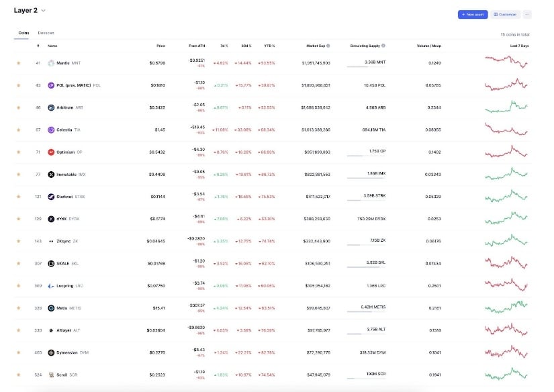The image size is (554, 392).
Task: Click the POL (prev. MATIC) coin logo
Action: [x=51, y=85]
